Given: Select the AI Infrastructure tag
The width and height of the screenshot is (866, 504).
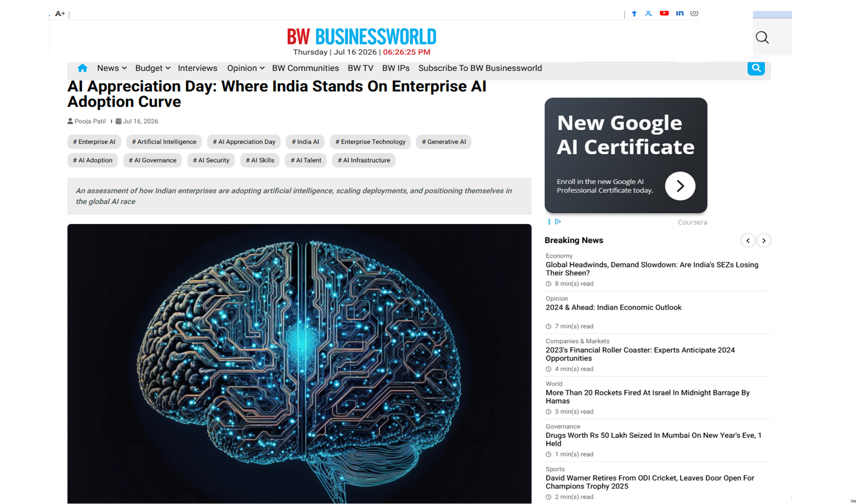Looking at the screenshot, I should (364, 160).
